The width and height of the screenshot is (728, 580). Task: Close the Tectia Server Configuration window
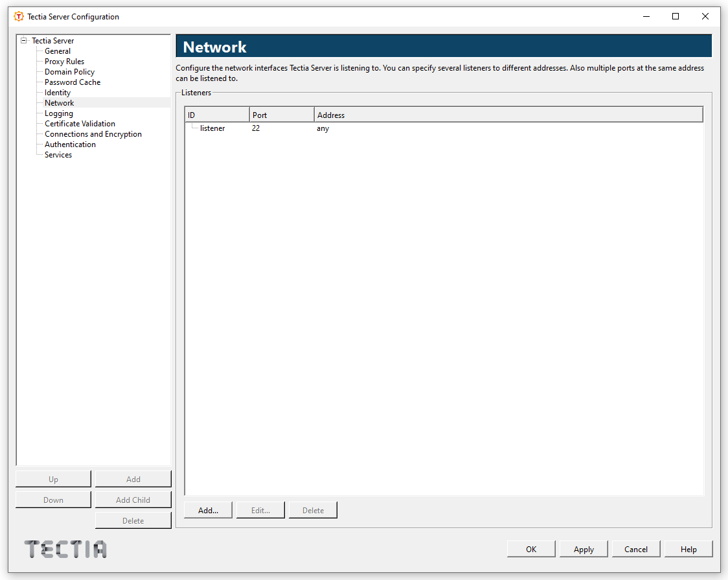[705, 16]
